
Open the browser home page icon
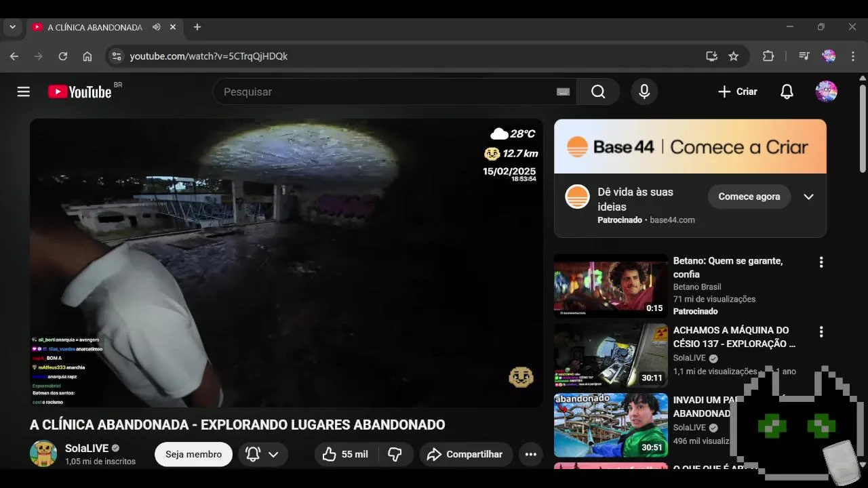point(87,56)
